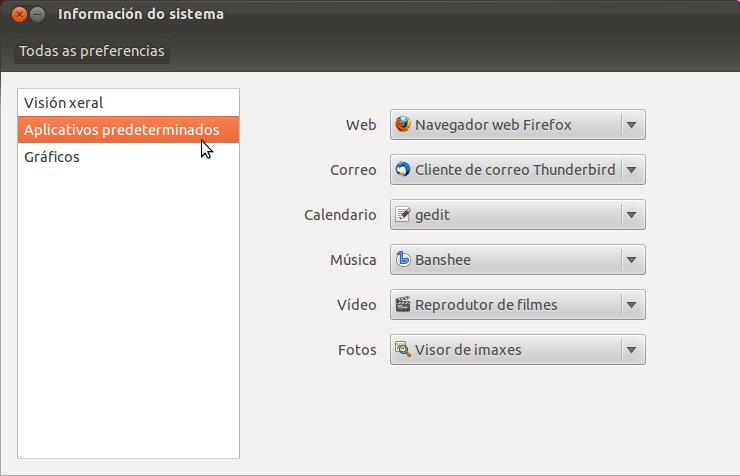Go back to Todas as preferencias
Screen dimensions: 740x476
tap(92, 51)
